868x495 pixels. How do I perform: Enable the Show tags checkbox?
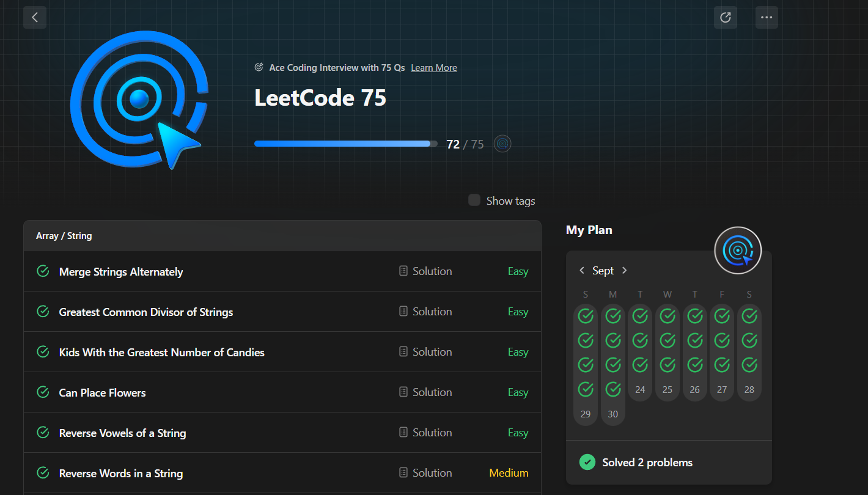tap(474, 200)
